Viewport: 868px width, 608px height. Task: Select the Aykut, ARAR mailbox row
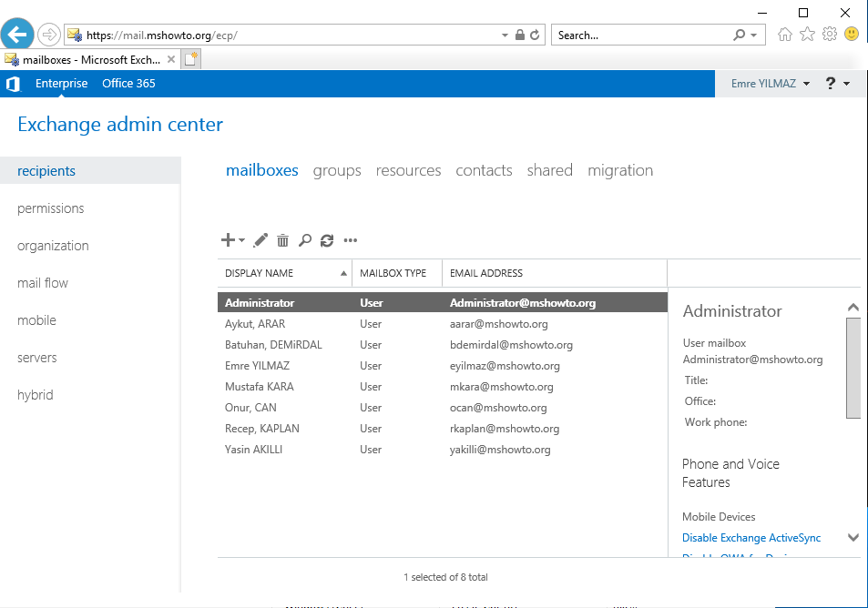443,324
